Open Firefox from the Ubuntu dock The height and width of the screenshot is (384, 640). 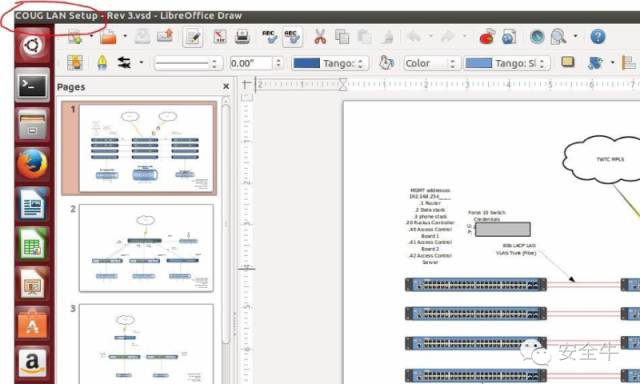coord(32,164)
